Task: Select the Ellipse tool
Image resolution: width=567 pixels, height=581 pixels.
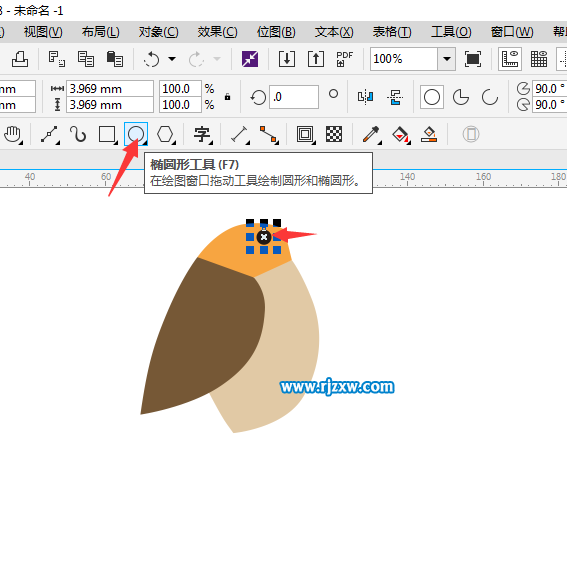Action: tap(136, 134)
